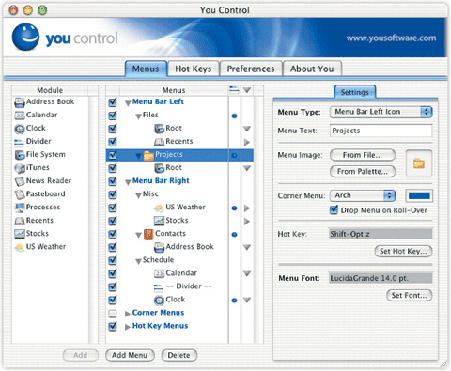Toggle Drop Menu on Roll-Over checkbox
The width and height of the screenshot is (451, 371).
pyautogui.click(x=334, y=210)
